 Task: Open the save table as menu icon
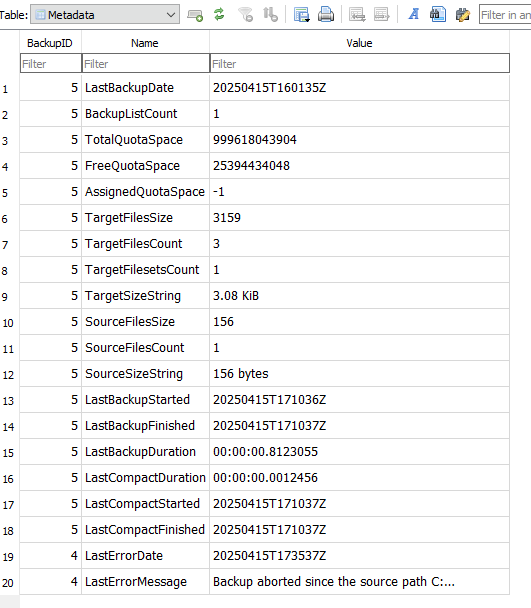click(x=301, y=15)
